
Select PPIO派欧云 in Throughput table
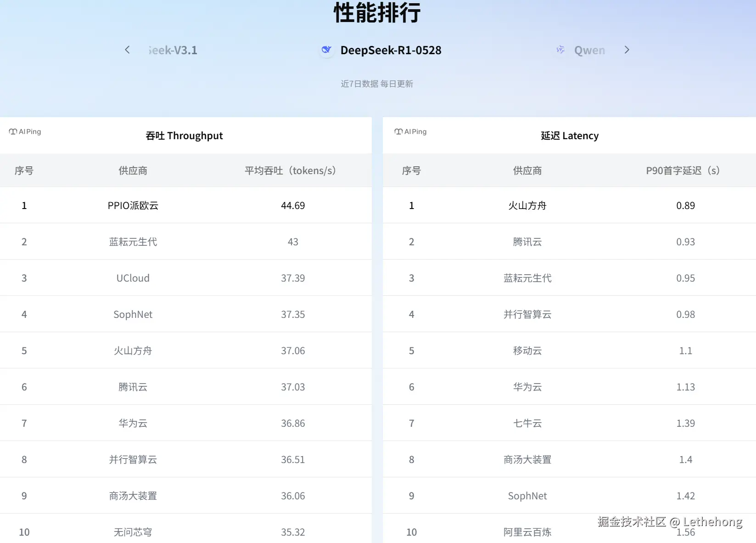coord(133,205)
